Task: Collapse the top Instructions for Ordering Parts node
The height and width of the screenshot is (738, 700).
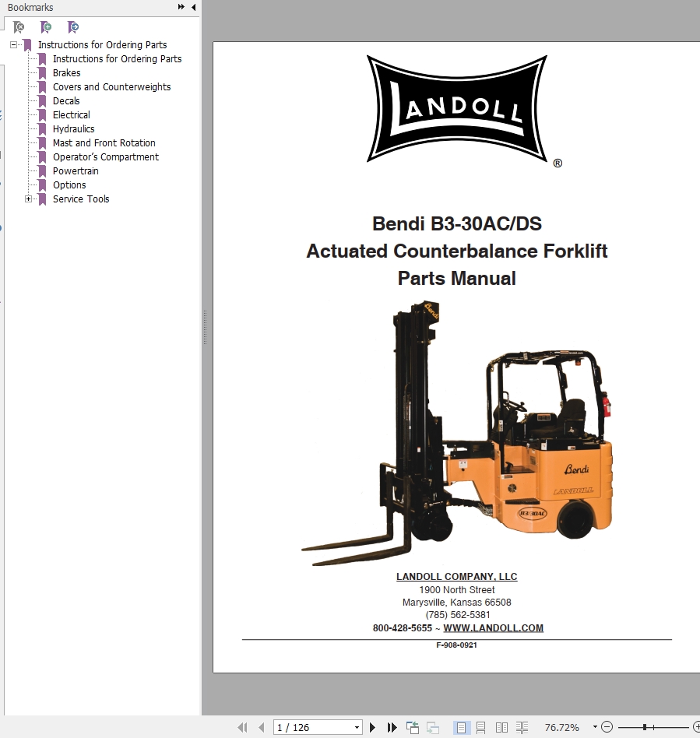Action: pyautogui.click(x=14, y=44)
